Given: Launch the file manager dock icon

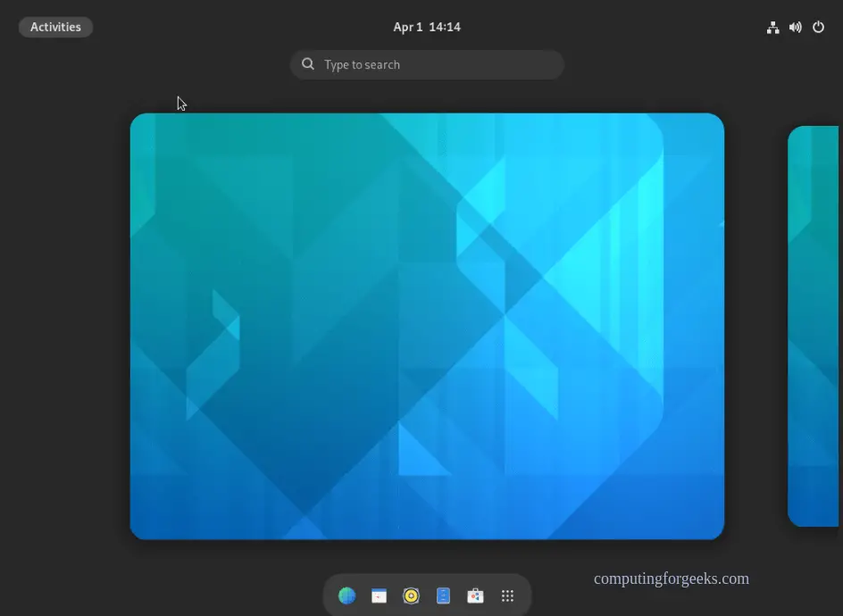Looking at the screenshot, I should 379,595.
